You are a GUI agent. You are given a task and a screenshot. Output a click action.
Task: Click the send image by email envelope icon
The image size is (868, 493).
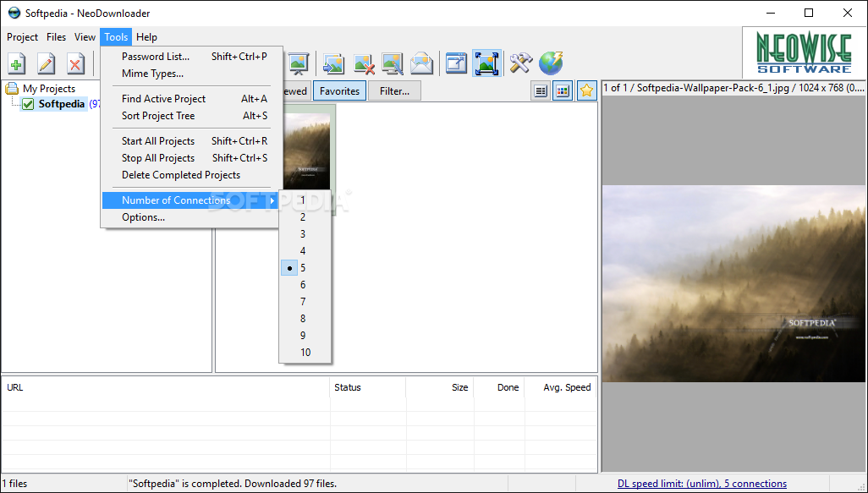[421, 63]
